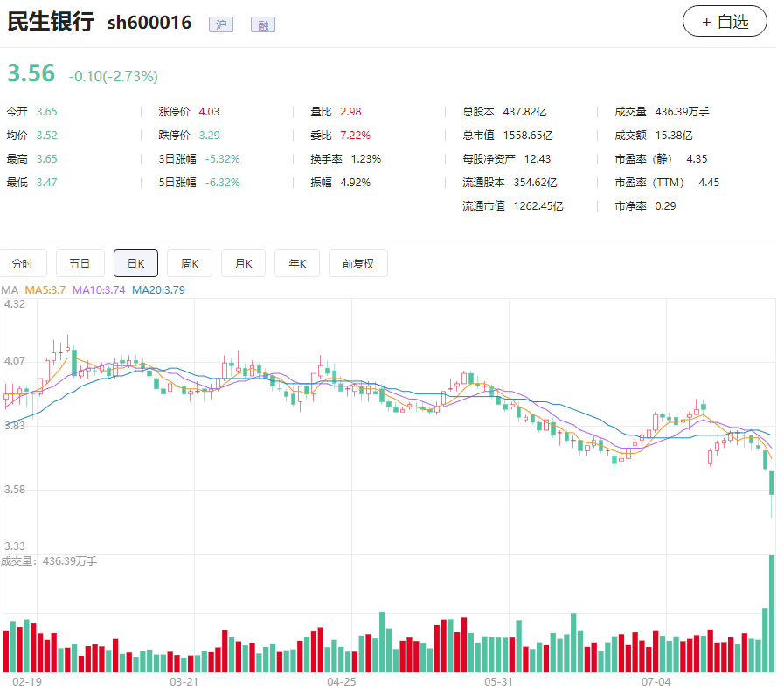The image size is (784, 689).
Task: Click the 跌停价 limit-down value 3.29
Action: [x=209, y=136]
